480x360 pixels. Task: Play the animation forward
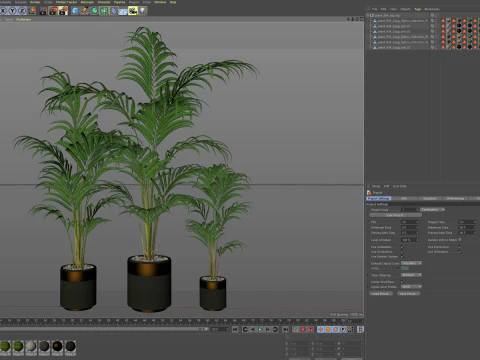click(x=260, y=329)
